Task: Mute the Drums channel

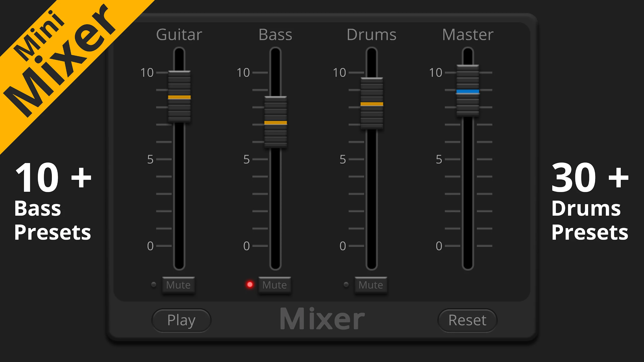Action: coord(371,285)
